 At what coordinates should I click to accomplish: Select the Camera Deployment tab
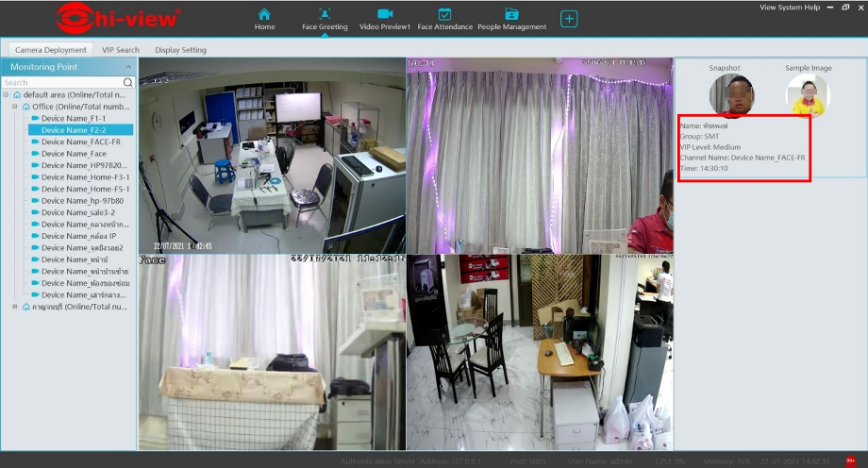click(x=51, y=50)
